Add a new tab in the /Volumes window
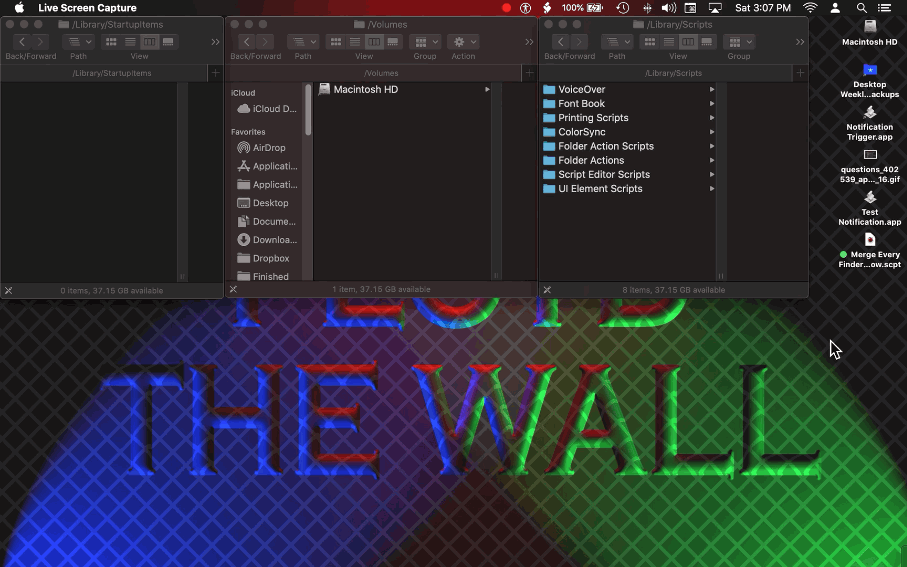907x567 pixels. (529, 73)
